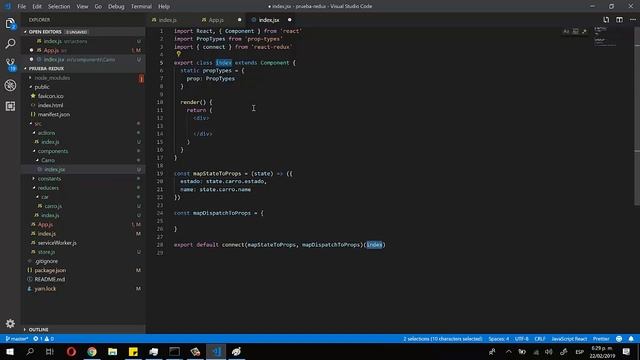Open README.md in the explorer

tap(49, 279)
